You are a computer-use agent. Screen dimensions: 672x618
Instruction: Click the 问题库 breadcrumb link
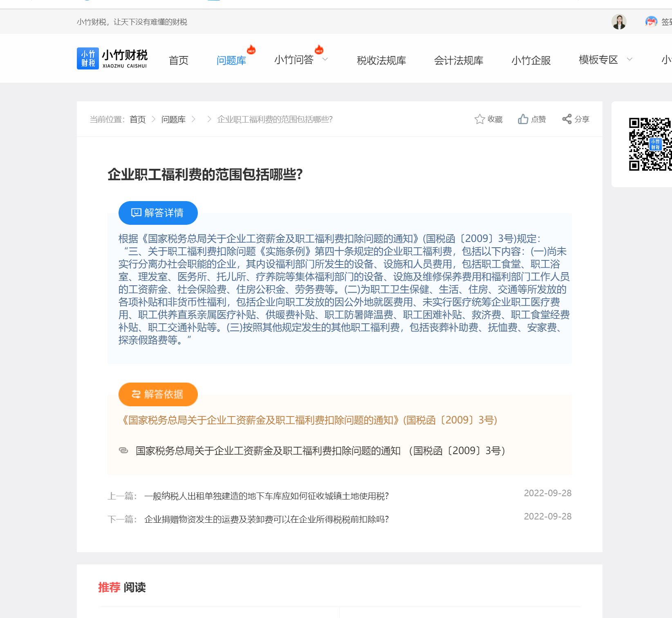point(173,119)
